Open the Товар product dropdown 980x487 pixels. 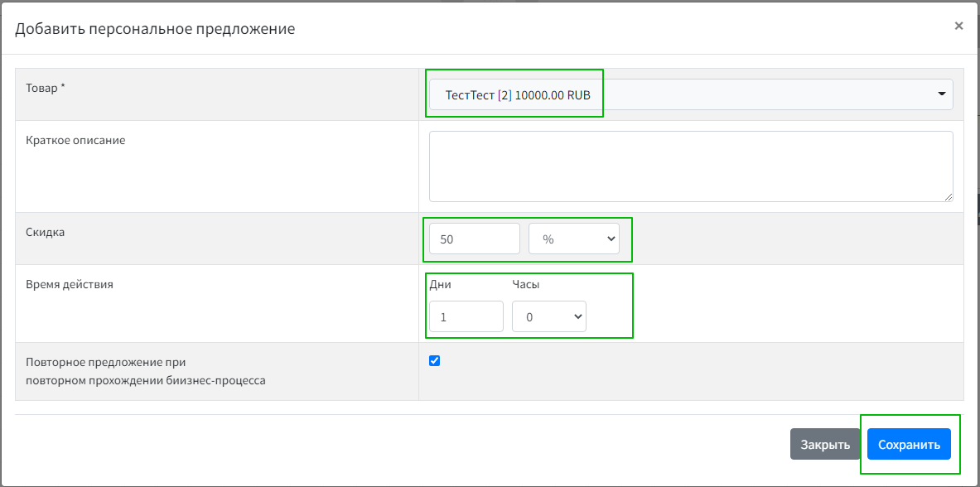(689, 94)
